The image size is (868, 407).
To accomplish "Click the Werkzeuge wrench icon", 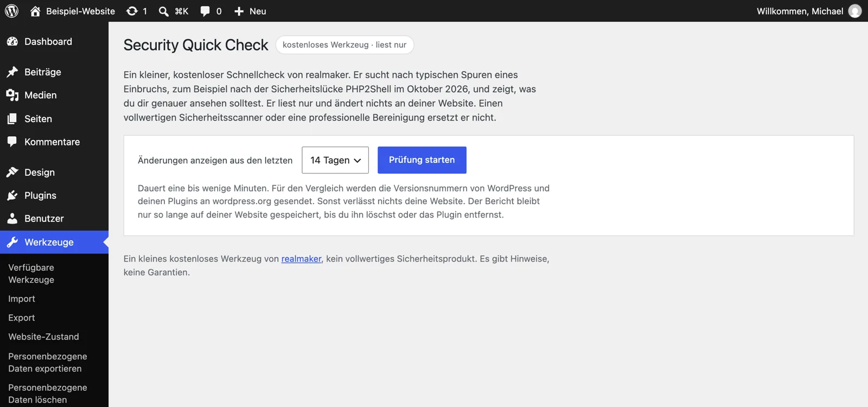I will [x=12, y=242].
